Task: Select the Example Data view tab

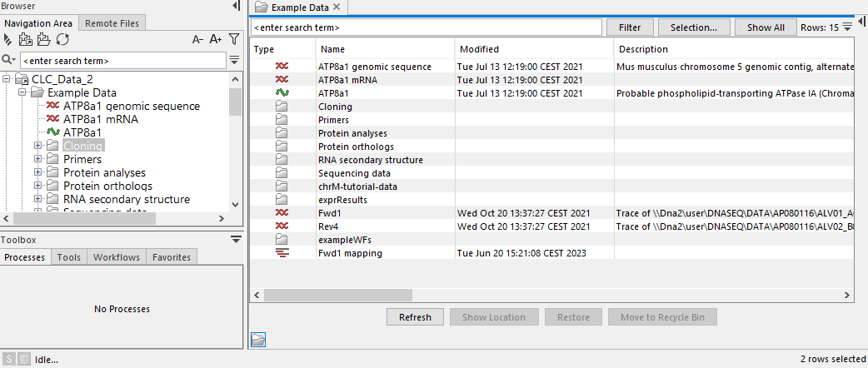Action: click(x=298, y=7)
